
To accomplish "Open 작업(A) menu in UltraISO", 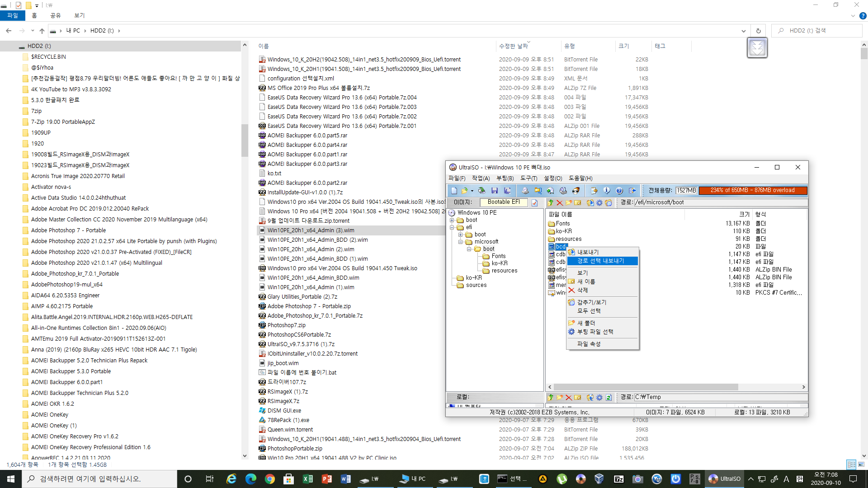I will click(x=481, y=178).
